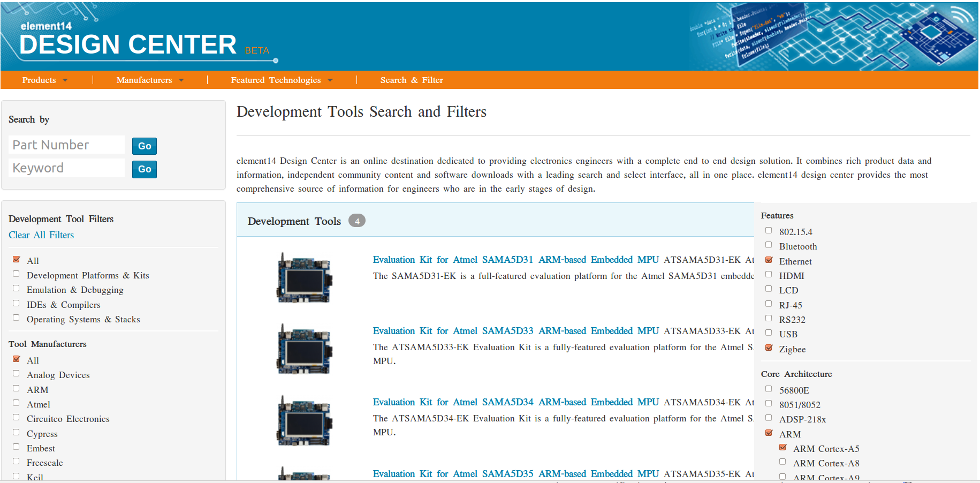
Task: Click the Development Tools count badge
Action: coord(357,221)
